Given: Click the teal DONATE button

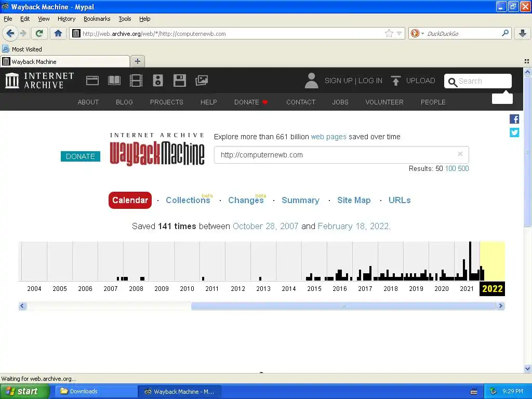Looking at the screenshot, I should pyautogui.click(x=81, y=156).
